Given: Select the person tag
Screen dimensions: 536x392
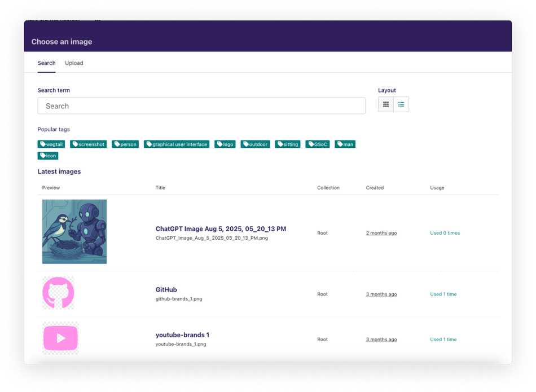Looking at the screenshot, I should pos(125,144).
